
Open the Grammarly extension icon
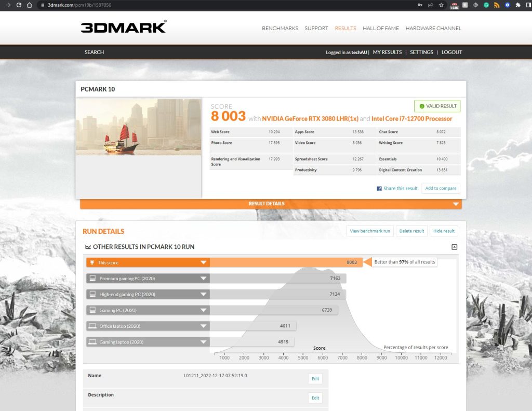coord(486,5)
